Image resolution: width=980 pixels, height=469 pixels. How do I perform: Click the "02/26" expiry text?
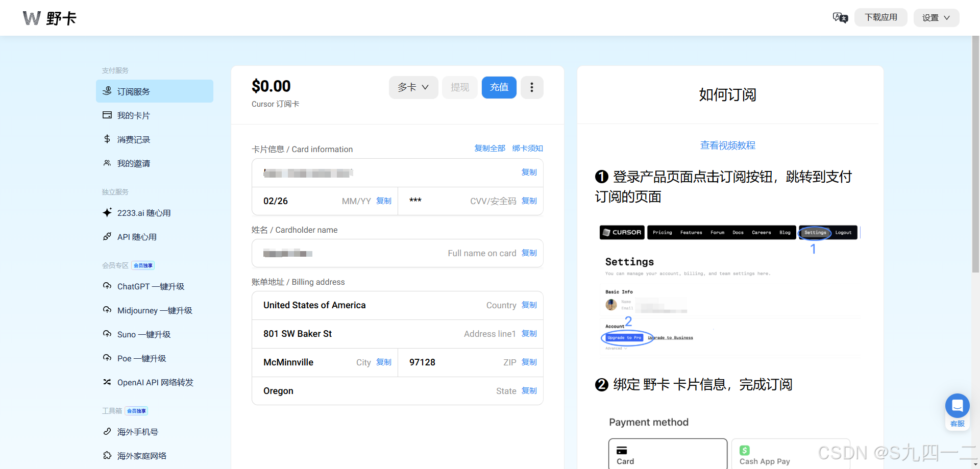[276, 201]
